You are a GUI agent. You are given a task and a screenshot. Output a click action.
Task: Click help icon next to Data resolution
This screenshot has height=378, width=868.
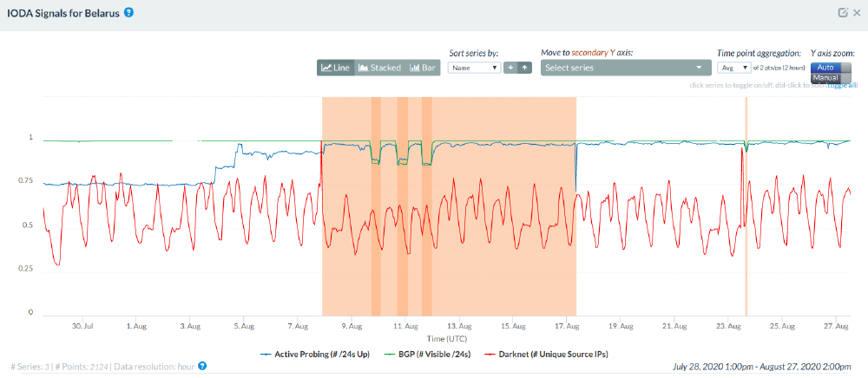pyautogui.click(x=202, y=366)
